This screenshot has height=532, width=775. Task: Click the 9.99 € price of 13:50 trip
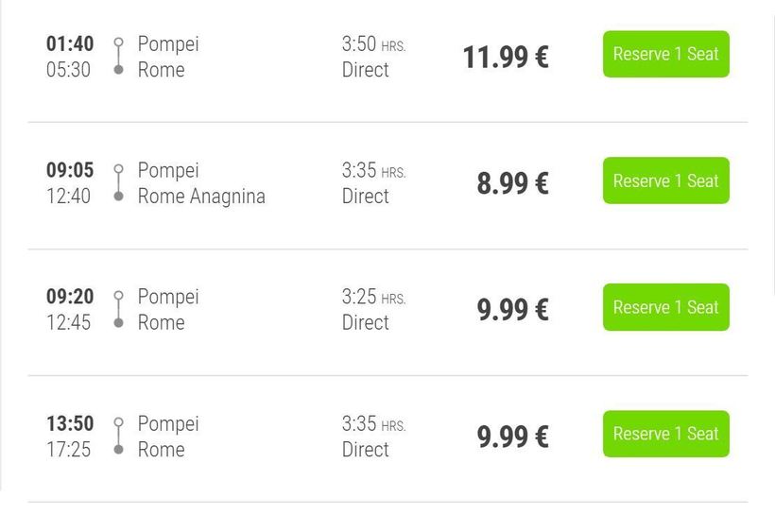click(x=512, y=437)
